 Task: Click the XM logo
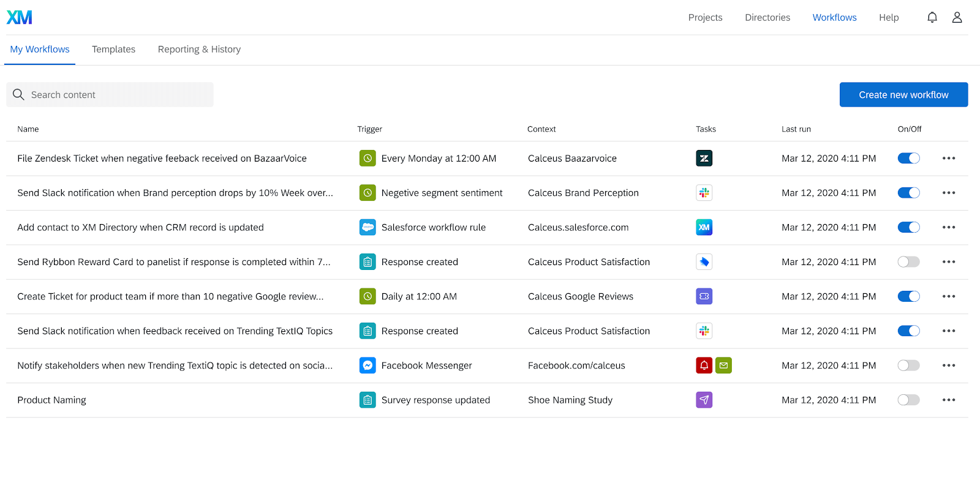20,17
